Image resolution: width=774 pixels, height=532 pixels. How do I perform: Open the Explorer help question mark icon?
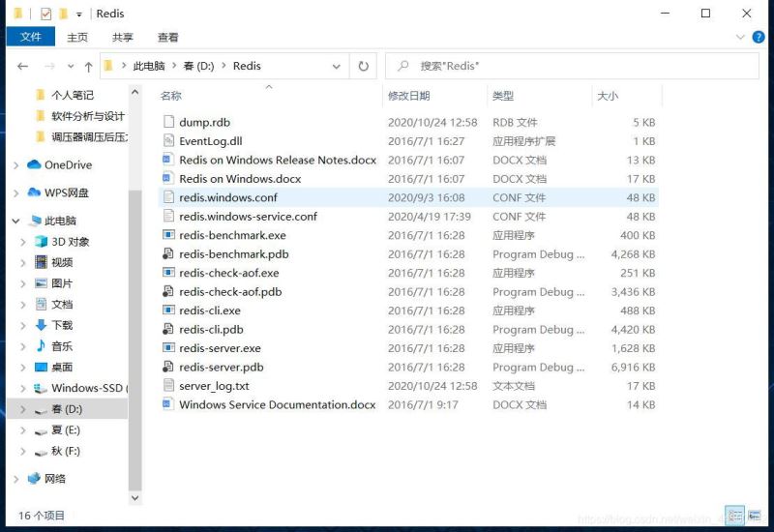tap(759, 37)
